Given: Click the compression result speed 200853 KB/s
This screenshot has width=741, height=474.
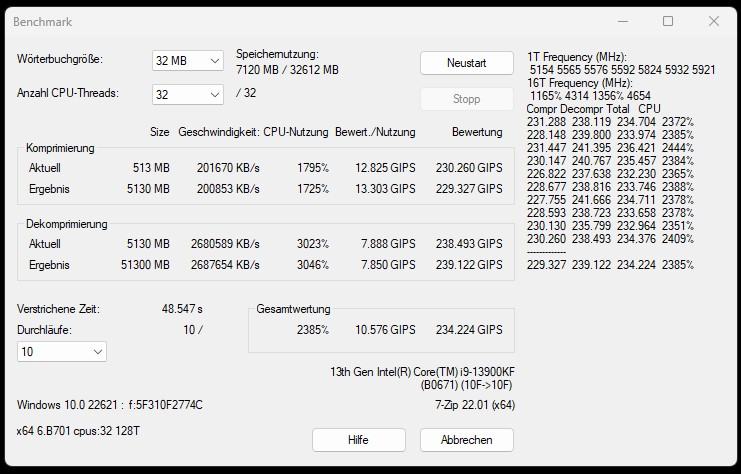Looking at the screenshot, I should 228,189.
